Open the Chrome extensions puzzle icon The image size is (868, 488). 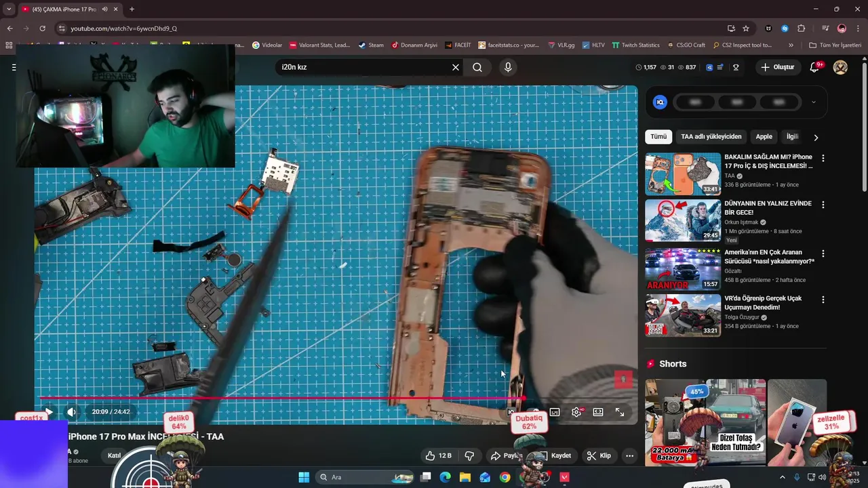click(802, 28)
